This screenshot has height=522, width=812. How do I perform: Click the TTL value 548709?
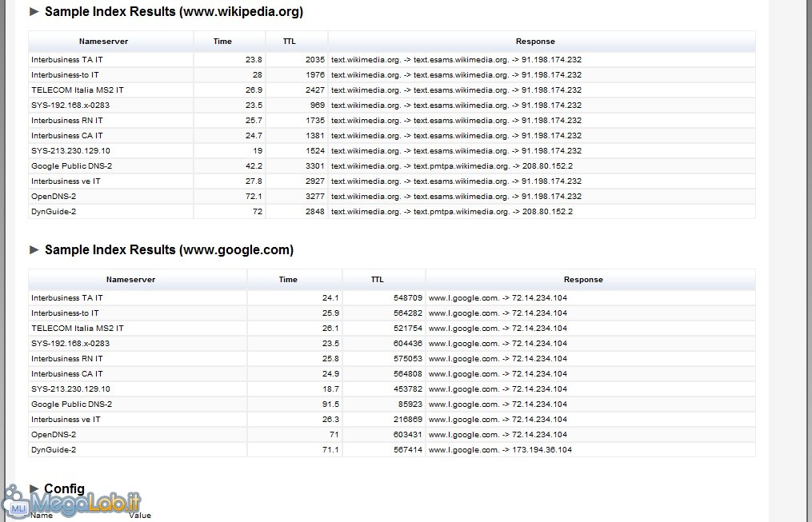408,298
